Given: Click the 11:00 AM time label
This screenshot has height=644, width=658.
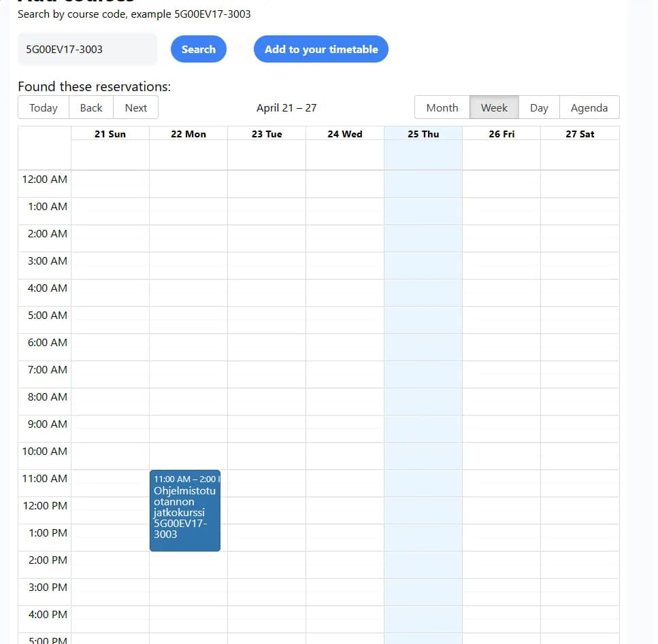Looking at the screenshot, I should coord(44,479).
